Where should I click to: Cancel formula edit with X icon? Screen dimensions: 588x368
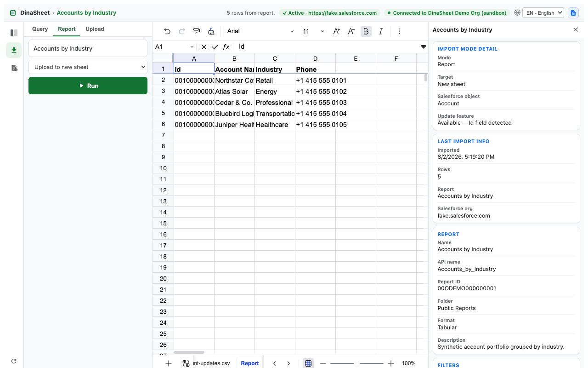pos(204,47)
